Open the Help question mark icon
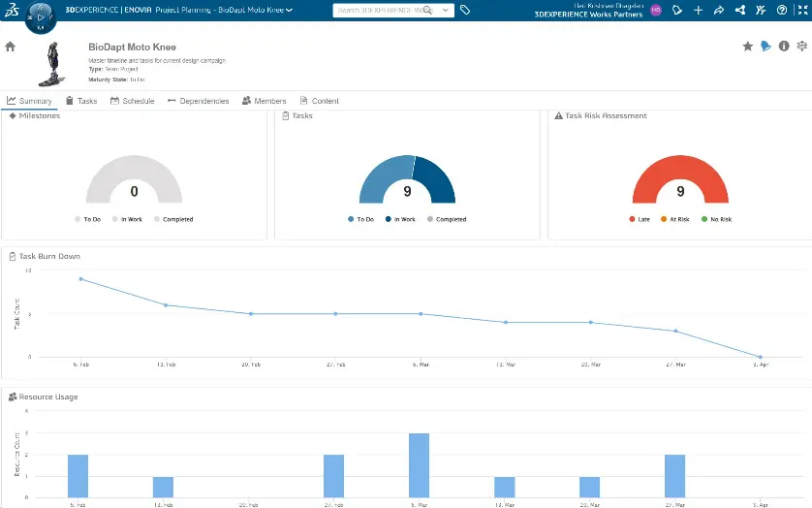The height and width of the screenshot is (508, 812). pos(783,10)
